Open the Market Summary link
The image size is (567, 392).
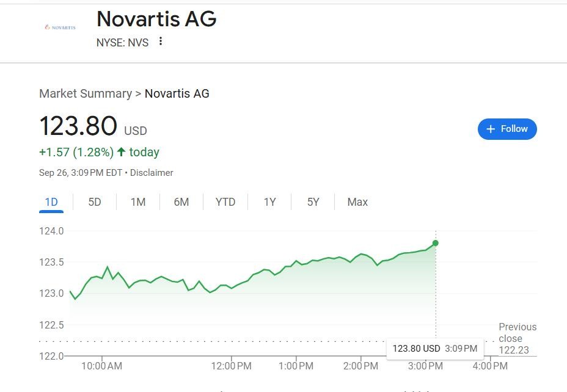click(86, 93)
